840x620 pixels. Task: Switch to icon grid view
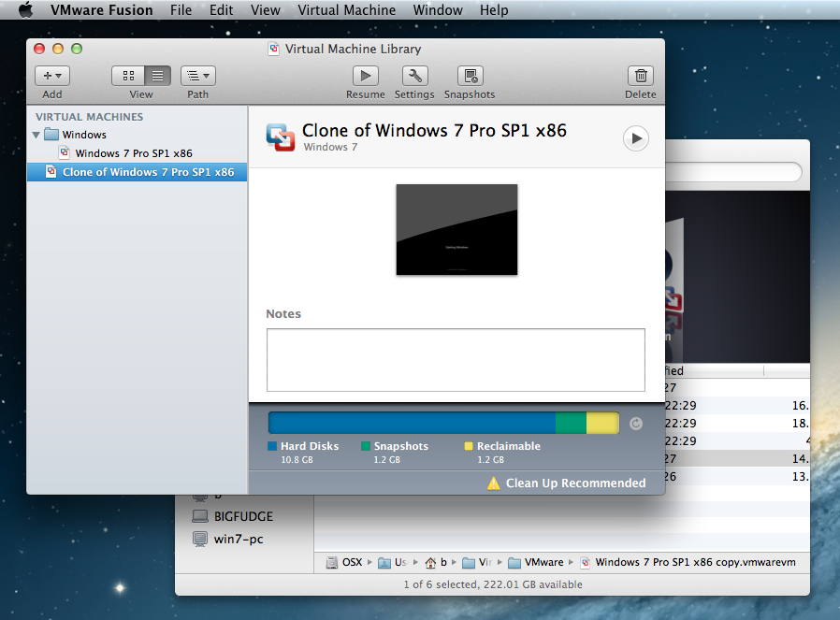128,76
